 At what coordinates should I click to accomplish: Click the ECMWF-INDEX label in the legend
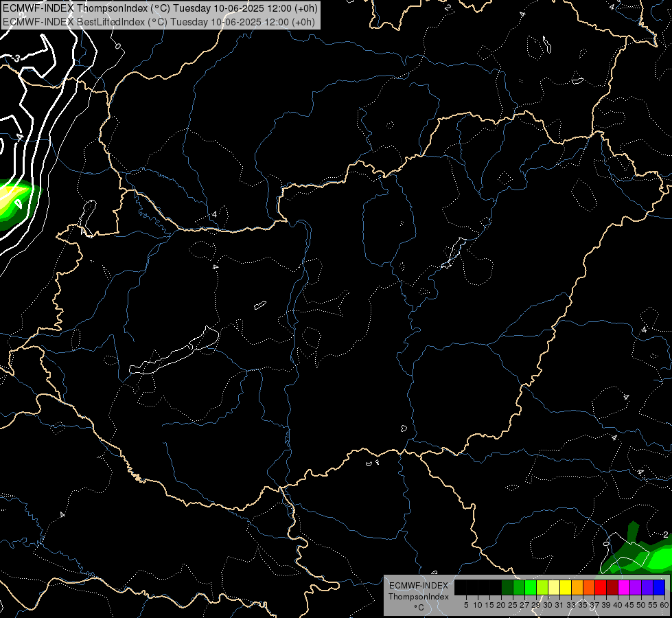[x=419, y=586]
